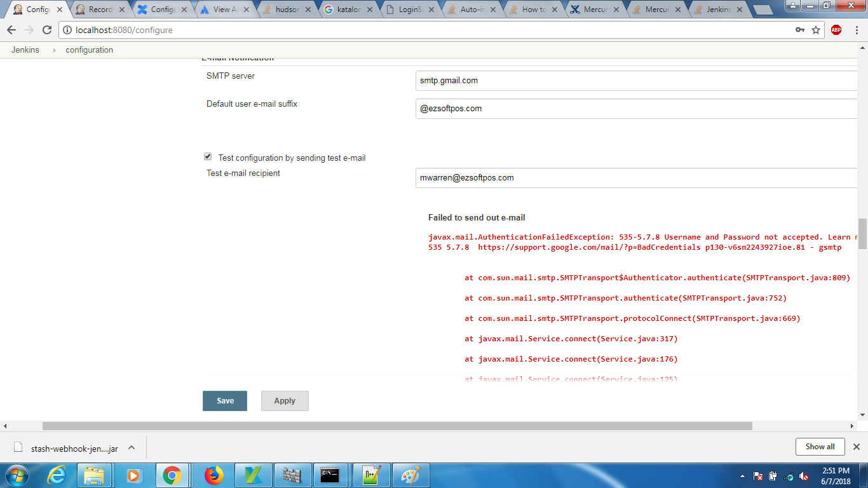
Task: Click the browser forward arrow
Action: 29,30
